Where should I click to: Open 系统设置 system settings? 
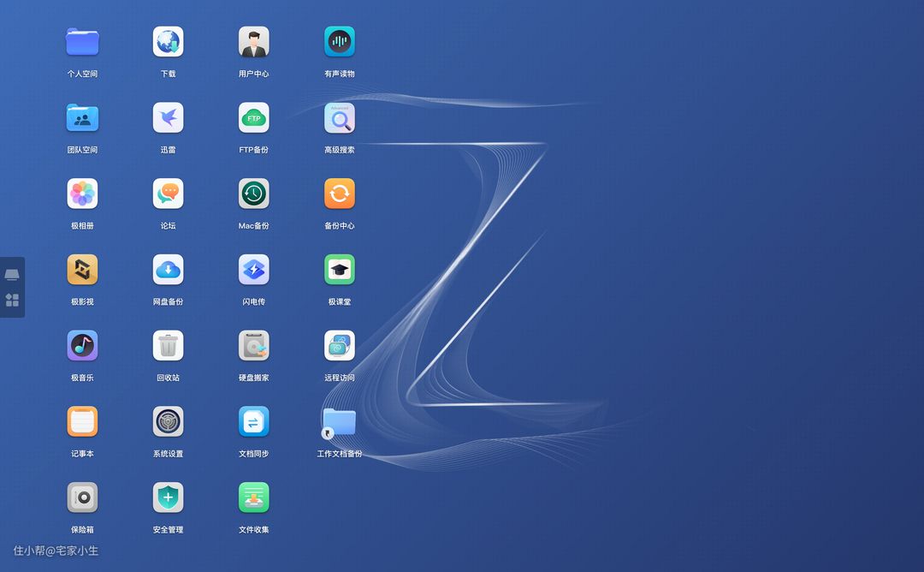coord(168,422)
